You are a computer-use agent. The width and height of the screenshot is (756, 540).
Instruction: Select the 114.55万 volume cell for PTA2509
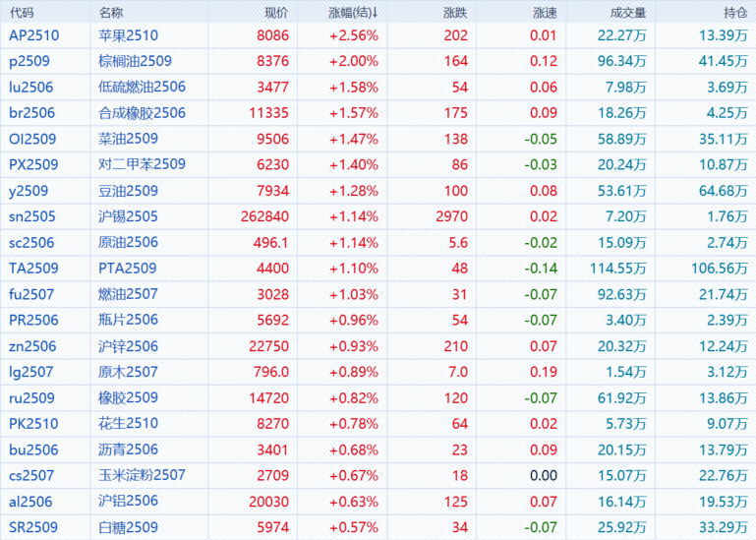tap(620, 269)
